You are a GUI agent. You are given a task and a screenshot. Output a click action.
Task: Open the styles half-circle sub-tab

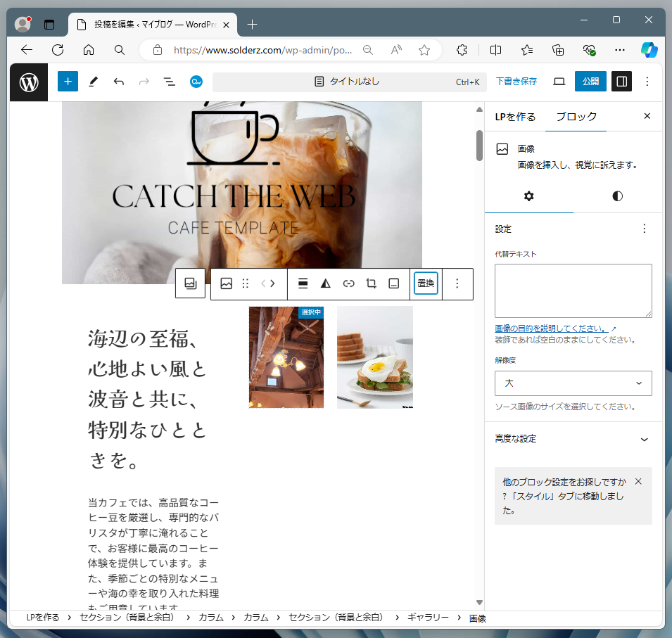tap(617, 196)
